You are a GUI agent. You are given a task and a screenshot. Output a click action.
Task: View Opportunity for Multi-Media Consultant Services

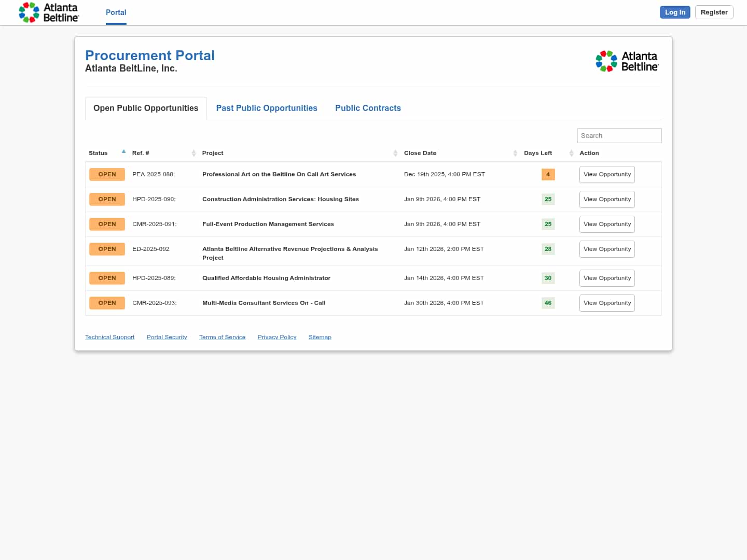(607, 303)
